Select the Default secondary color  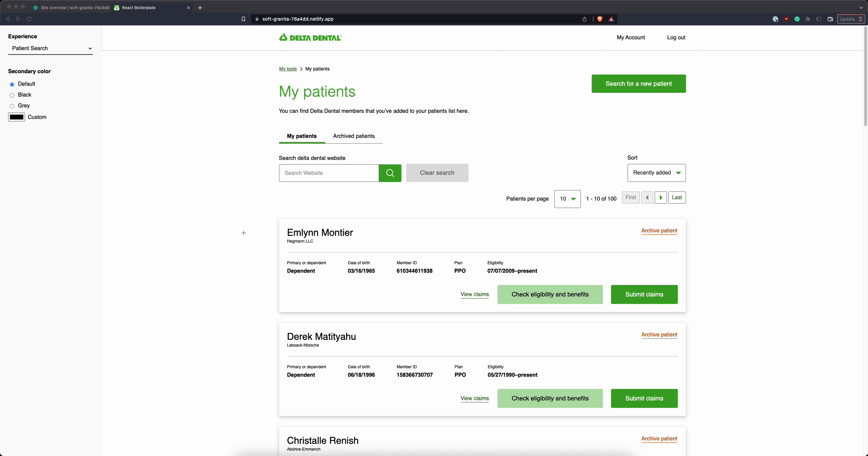[12, 84]
